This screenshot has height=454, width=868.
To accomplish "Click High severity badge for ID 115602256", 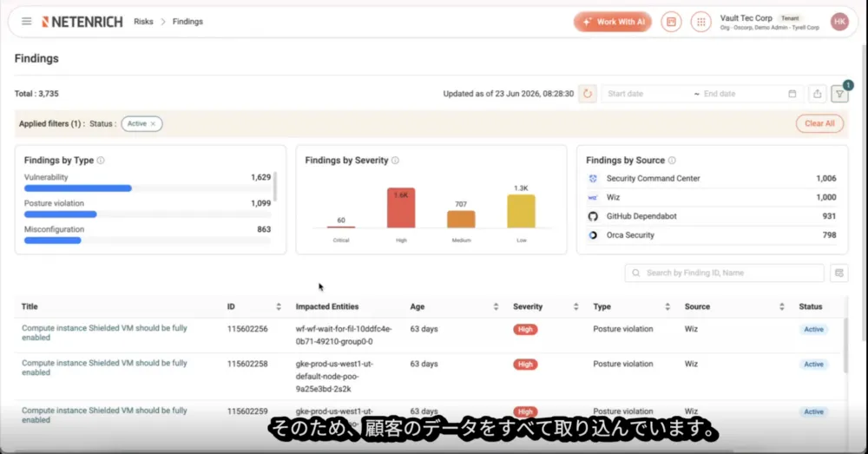I will (525, 329).
